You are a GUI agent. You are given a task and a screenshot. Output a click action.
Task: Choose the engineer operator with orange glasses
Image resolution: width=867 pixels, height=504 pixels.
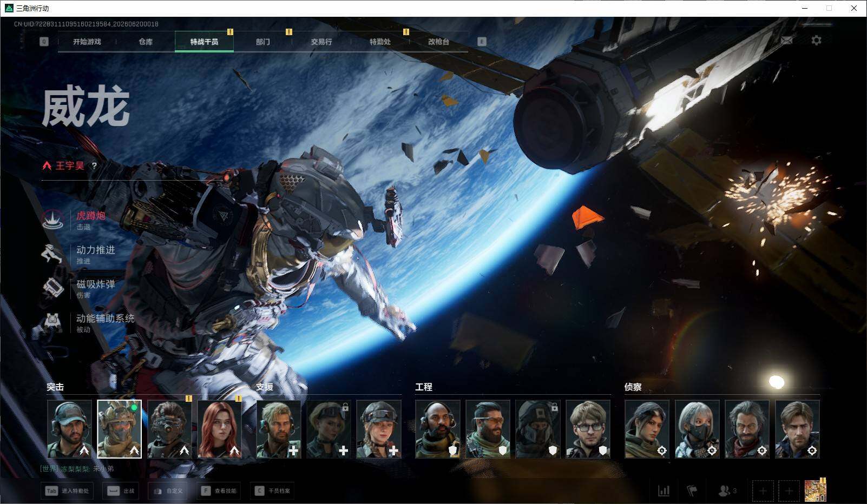point(488,429)
